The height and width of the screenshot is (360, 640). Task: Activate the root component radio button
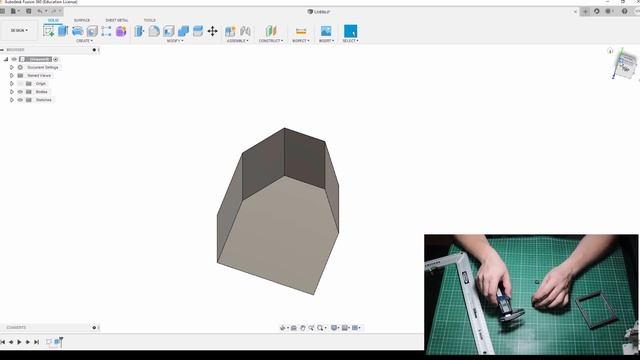tap(56, 59)
